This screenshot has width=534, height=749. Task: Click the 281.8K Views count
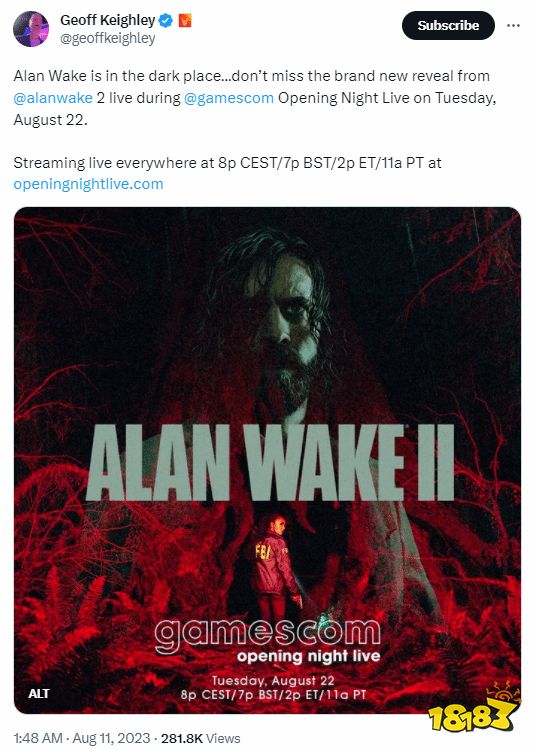pyautogui.click(x=201, y=738)
